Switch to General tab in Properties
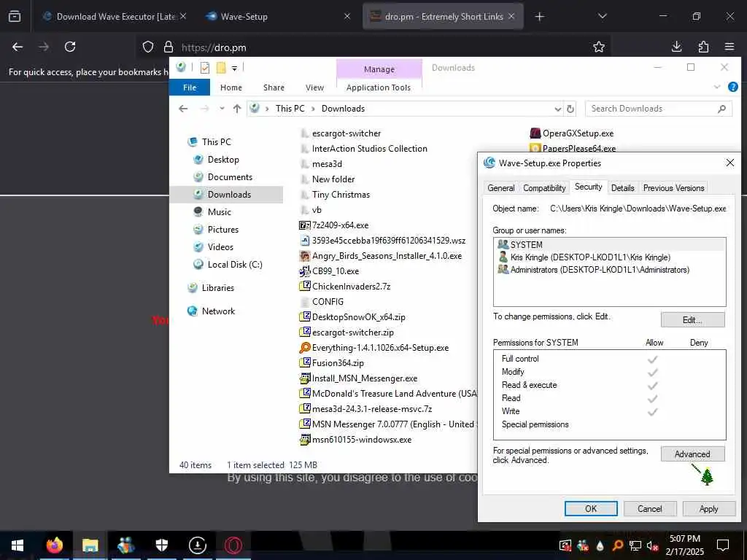 (x=500, y=187)
